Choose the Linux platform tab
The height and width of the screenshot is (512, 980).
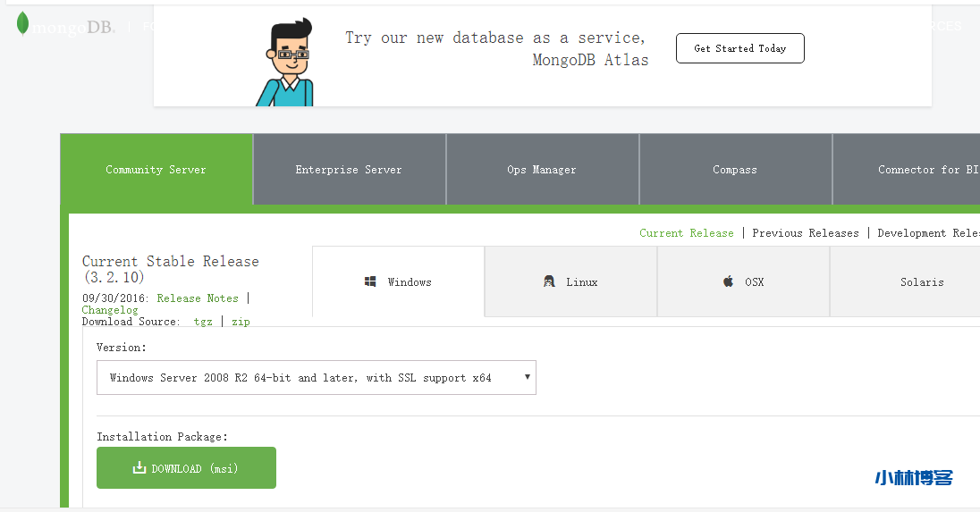click(570, 281)
